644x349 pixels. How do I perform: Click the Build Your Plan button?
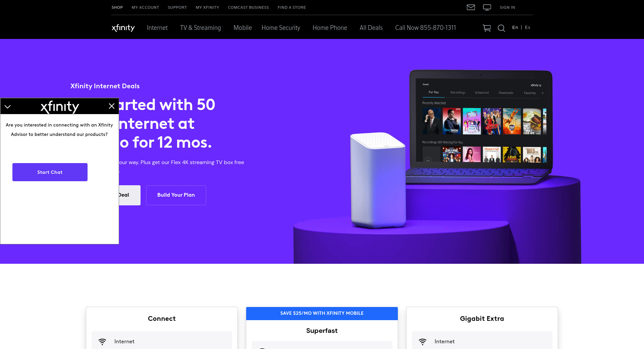coord(176,195)
